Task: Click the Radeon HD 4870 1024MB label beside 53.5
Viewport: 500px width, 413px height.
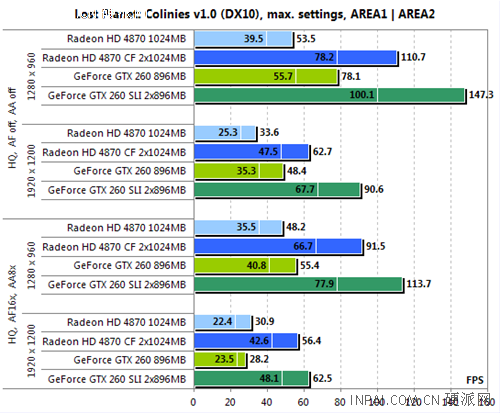Action: pos(126,39)
